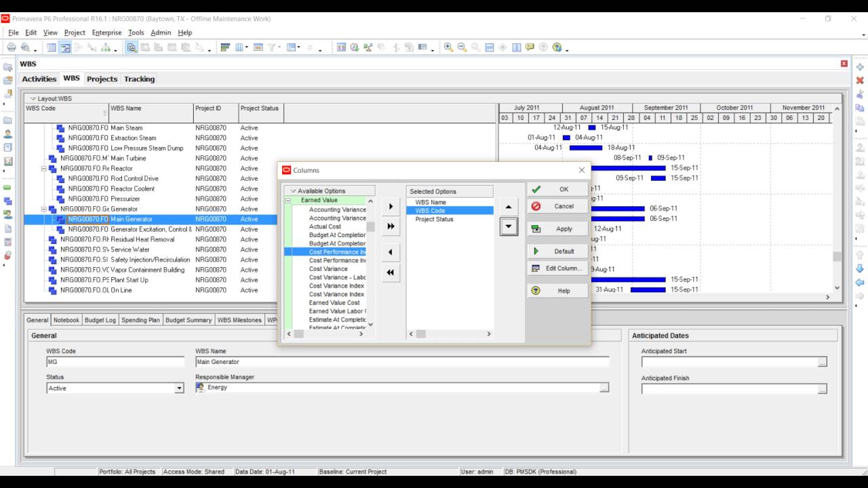Select the Service Water WBS row
This screenshot has height=488, width=868.
click(x=151, y=249)
